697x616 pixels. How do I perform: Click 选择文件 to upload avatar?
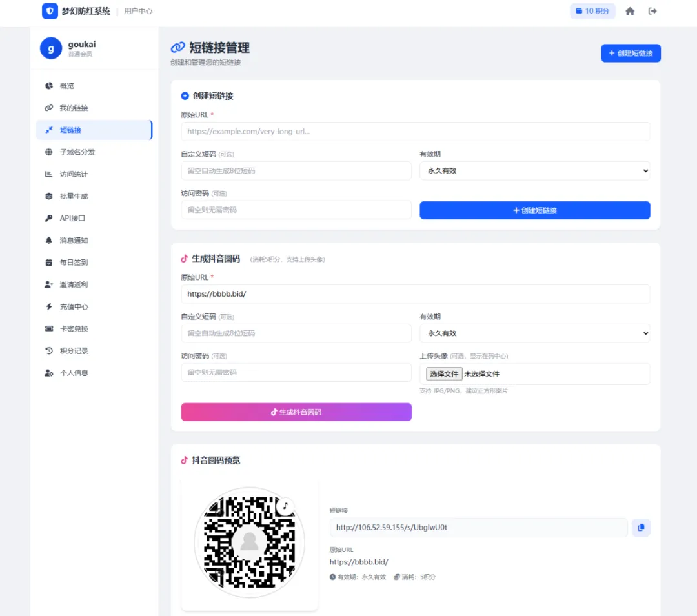click(444, 374)
